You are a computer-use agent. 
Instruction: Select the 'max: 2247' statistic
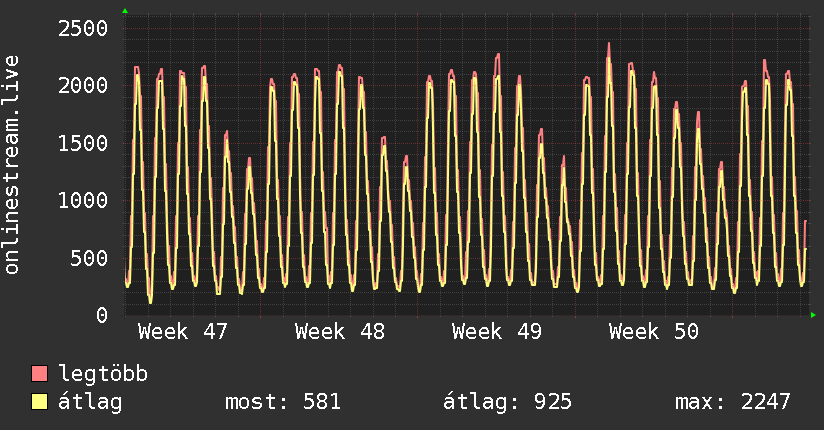click(733, 402)
